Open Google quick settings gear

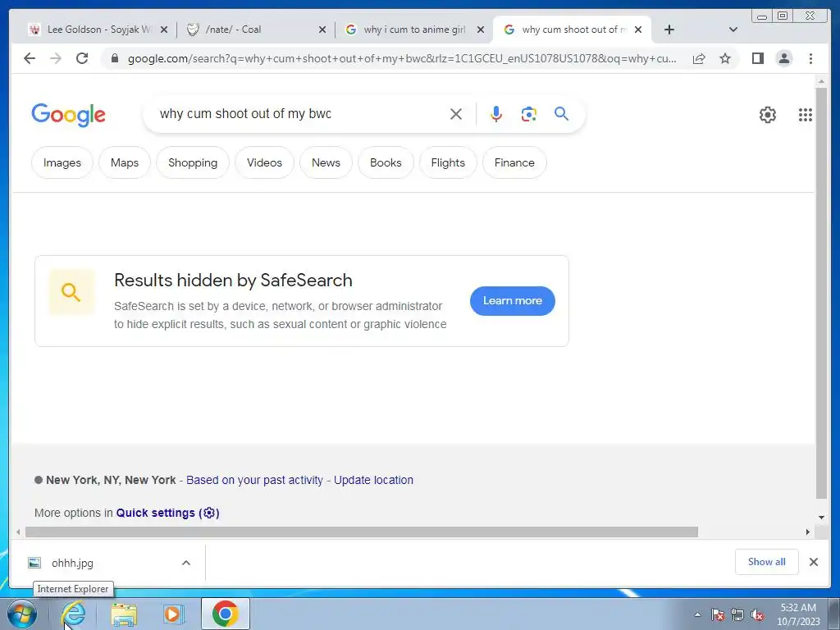coord(768,115)
